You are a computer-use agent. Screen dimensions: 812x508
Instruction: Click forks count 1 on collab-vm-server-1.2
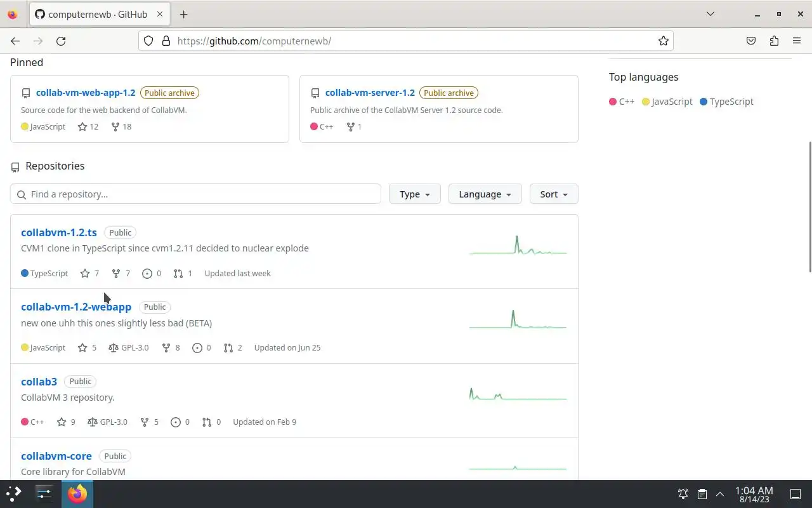pos(354,126)
